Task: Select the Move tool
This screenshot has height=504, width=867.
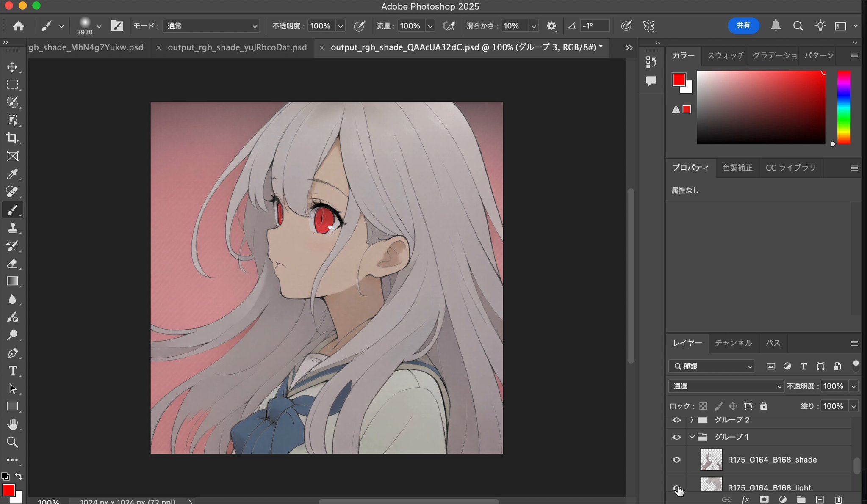Action: pos(12,67)
